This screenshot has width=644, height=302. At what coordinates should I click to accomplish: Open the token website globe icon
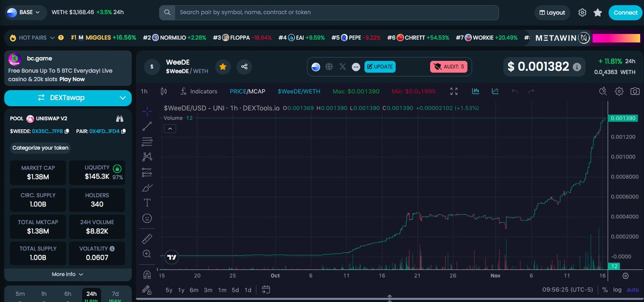pyautogui.click(x=330, y=67)
